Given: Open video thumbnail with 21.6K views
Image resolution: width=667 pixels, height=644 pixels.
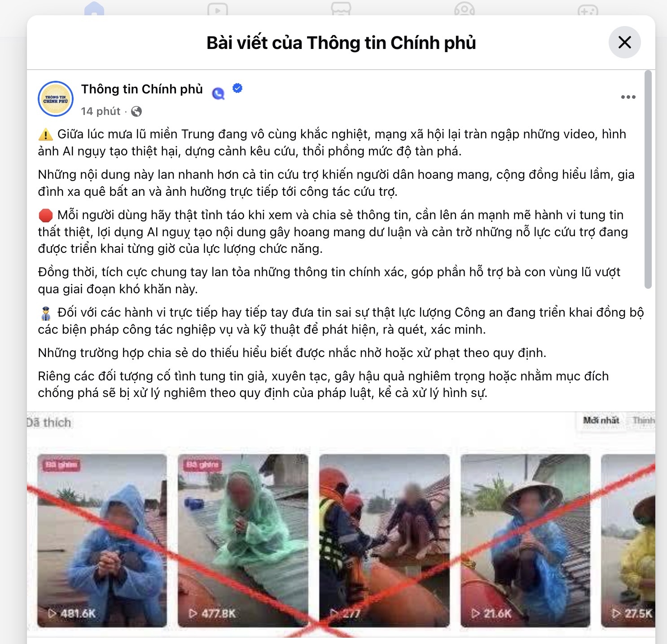Looking at the screenshot, I should pyautogui.click(x=525, y=541).
